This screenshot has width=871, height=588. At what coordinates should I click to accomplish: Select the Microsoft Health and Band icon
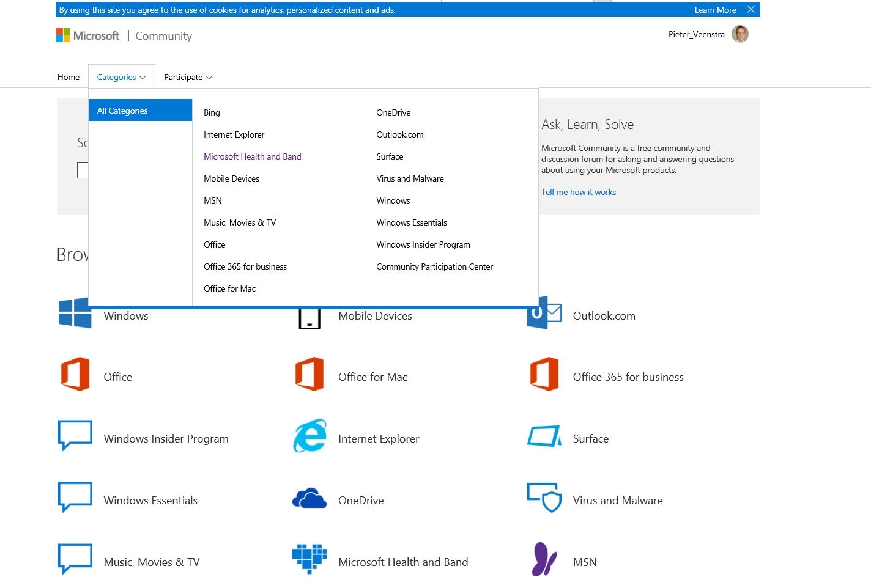tap(310, 559)
